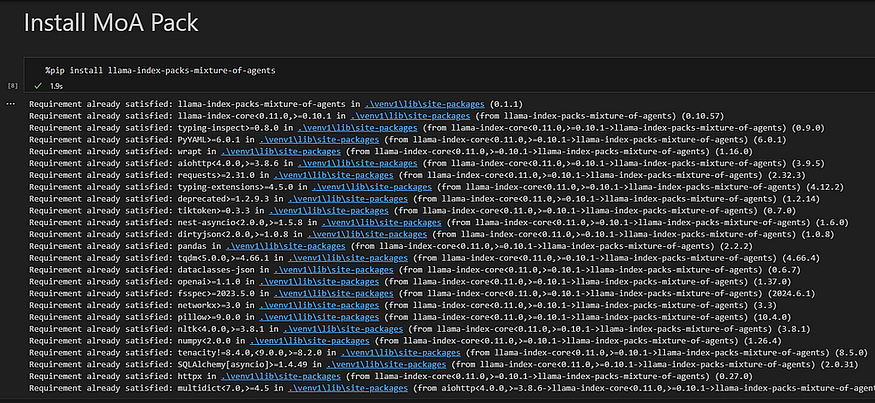Click version (0.27.0) on httpx line

[x=735, y=377]
